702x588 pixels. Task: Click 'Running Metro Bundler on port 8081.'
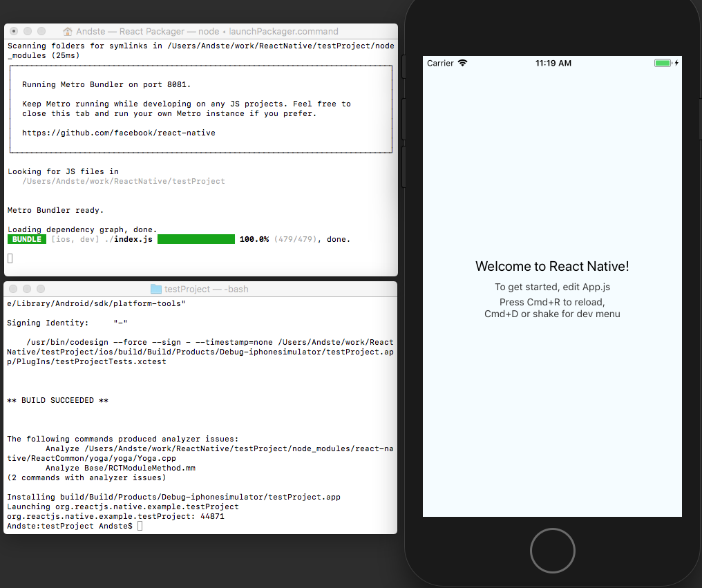(106, 84)
